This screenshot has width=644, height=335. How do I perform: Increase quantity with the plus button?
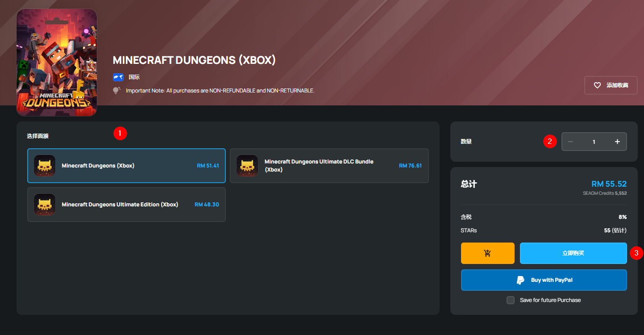point(617,142)
